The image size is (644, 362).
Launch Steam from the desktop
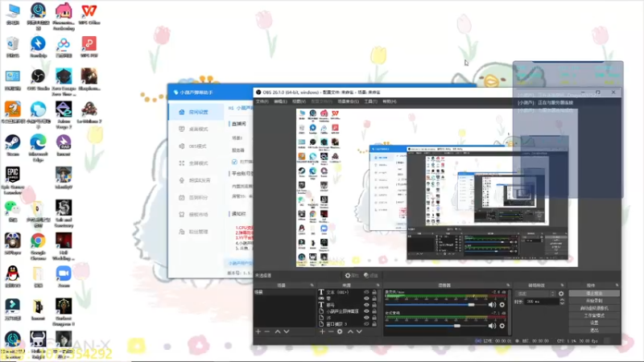point(13,146)
